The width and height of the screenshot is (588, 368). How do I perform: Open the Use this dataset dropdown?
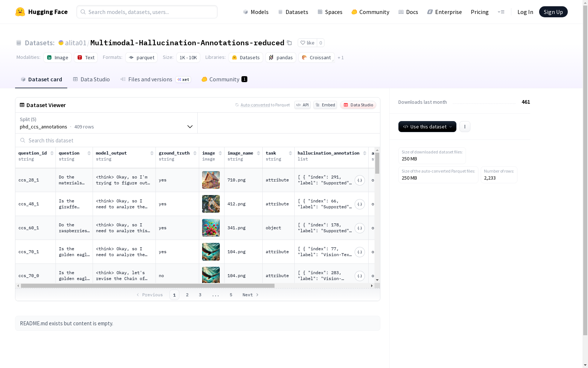(x=427, y=127)
